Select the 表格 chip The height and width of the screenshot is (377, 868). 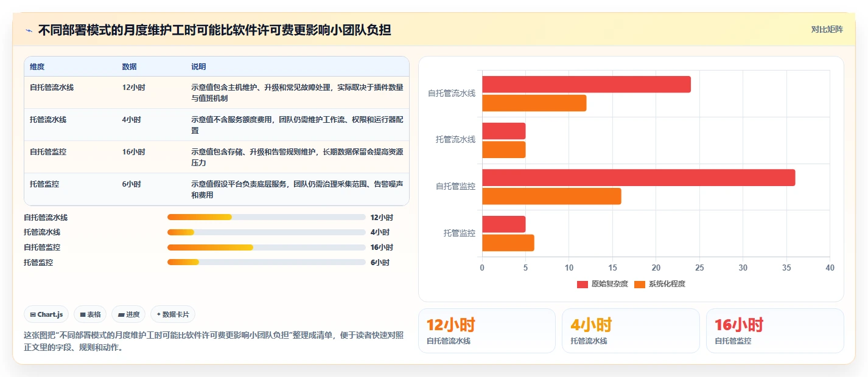[x=90, y=314]
